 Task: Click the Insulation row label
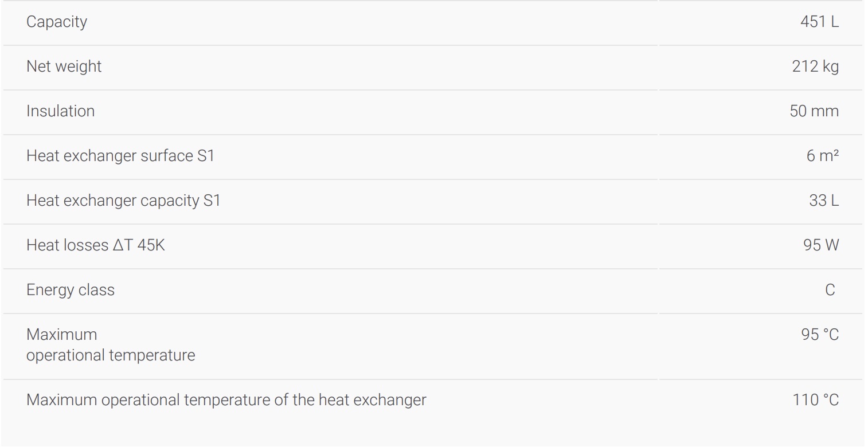tap(60, 111)
